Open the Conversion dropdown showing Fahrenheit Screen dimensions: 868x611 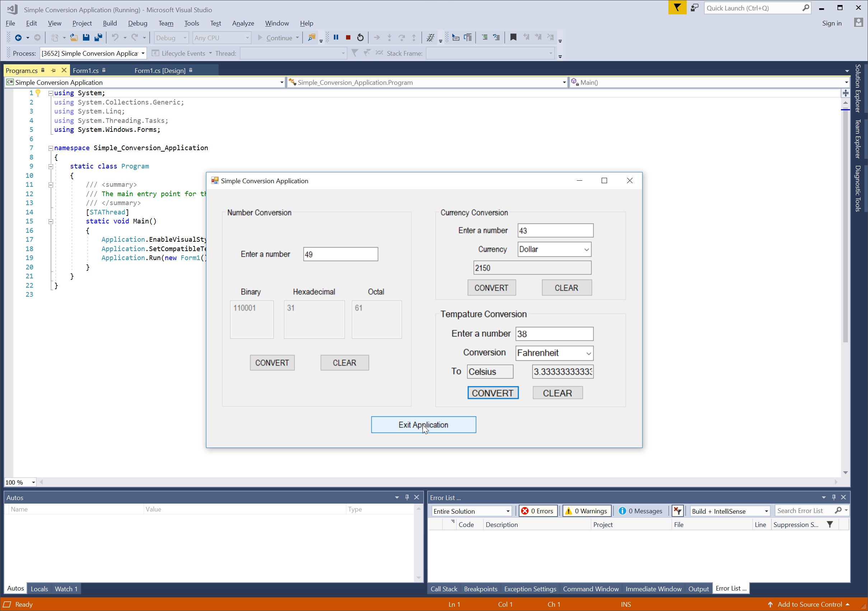554,353
